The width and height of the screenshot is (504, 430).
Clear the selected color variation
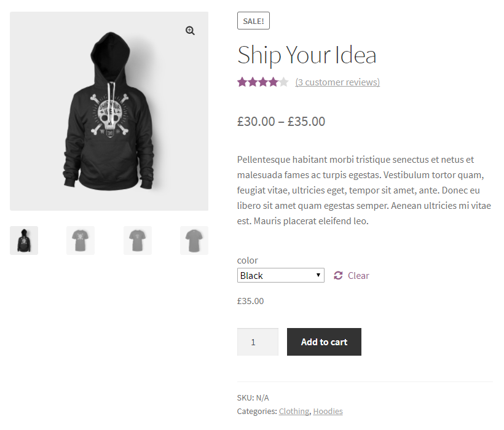click(x=358, y=276)
